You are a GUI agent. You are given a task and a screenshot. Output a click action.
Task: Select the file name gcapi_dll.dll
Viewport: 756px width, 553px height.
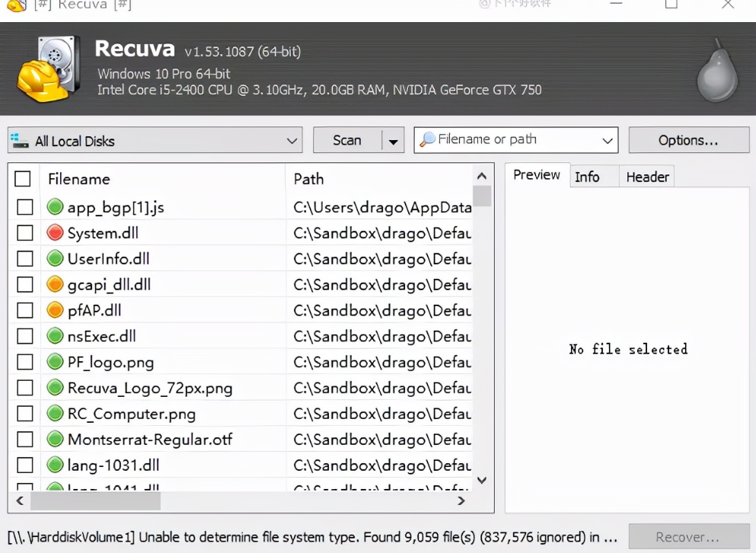pyautogui.click(x=109, y=285)
